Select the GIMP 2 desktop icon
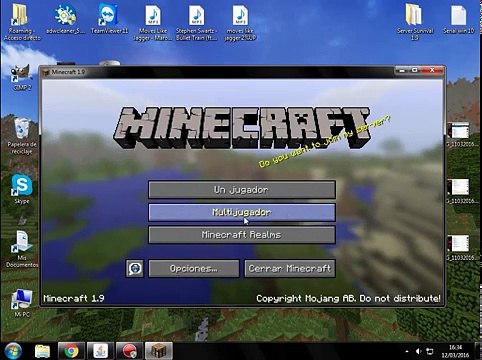 [x=22, y=77]
